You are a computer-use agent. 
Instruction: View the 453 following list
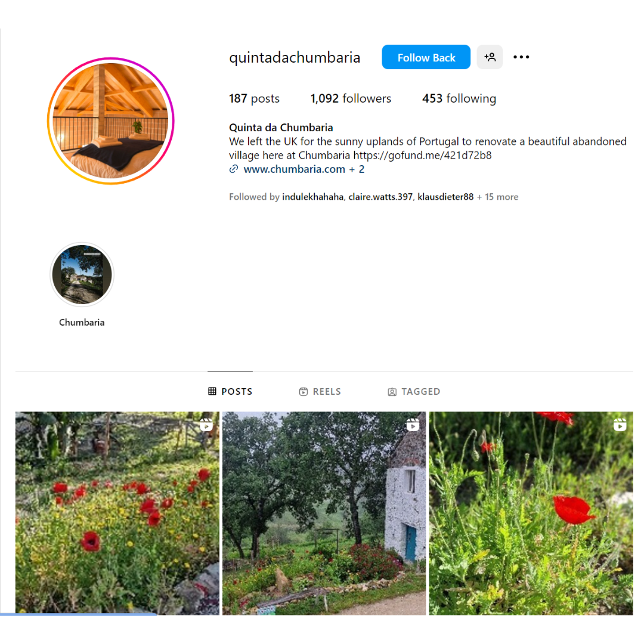click(x=459, y=98)
